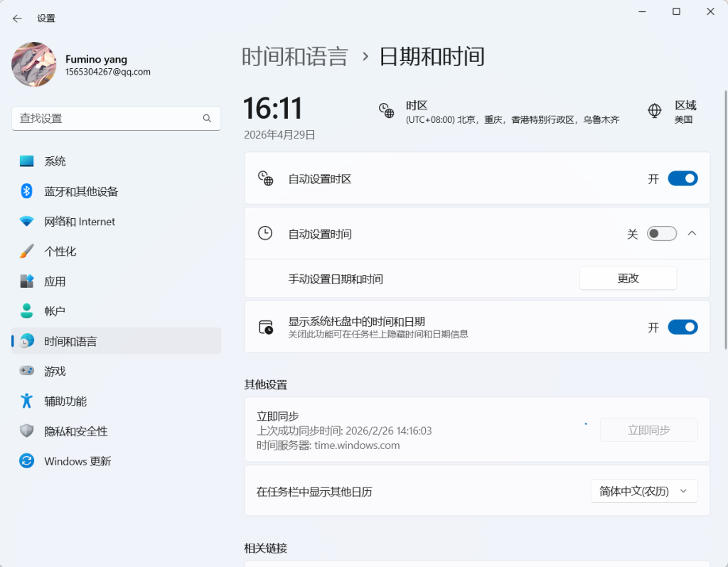The width and height of the screenshot is (728, 567).
Task: Click the 时间和语言 breadcrumb link
Action: [x=295, y=57]
